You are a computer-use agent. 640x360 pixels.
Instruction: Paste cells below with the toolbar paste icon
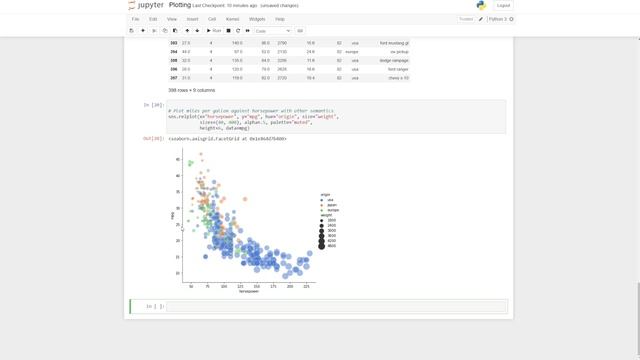click(x=175, y=31)
